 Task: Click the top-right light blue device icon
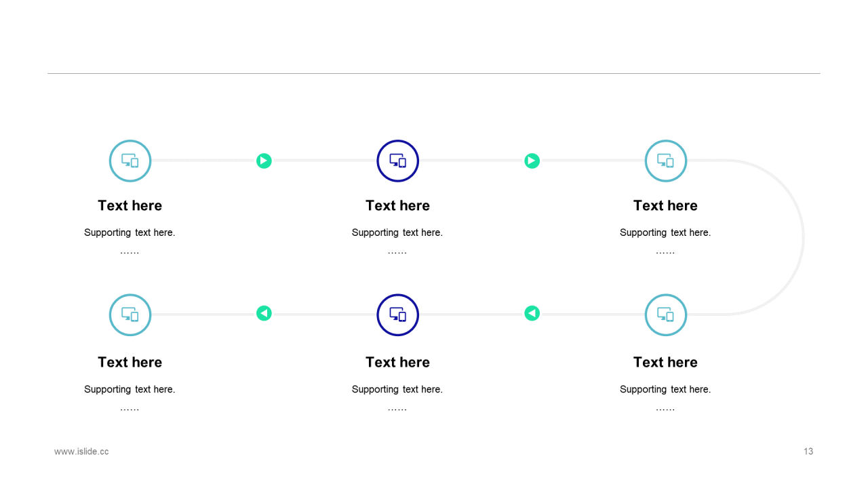[x=666, y=161]
